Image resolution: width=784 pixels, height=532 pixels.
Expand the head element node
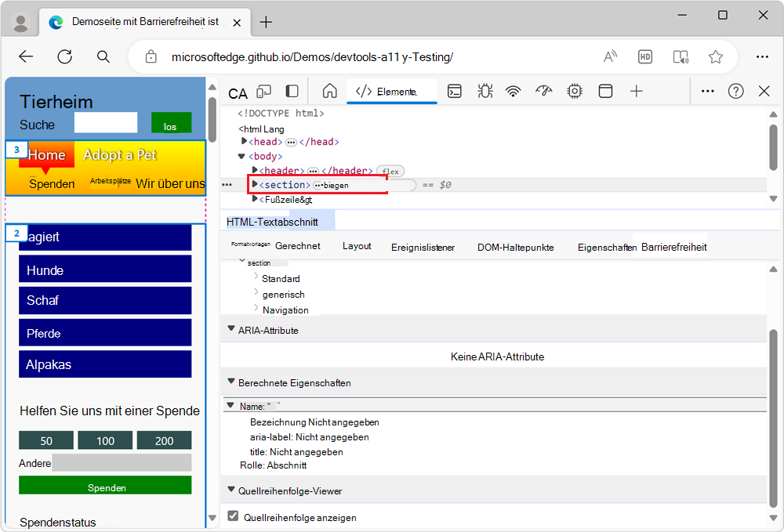[245, 142]
